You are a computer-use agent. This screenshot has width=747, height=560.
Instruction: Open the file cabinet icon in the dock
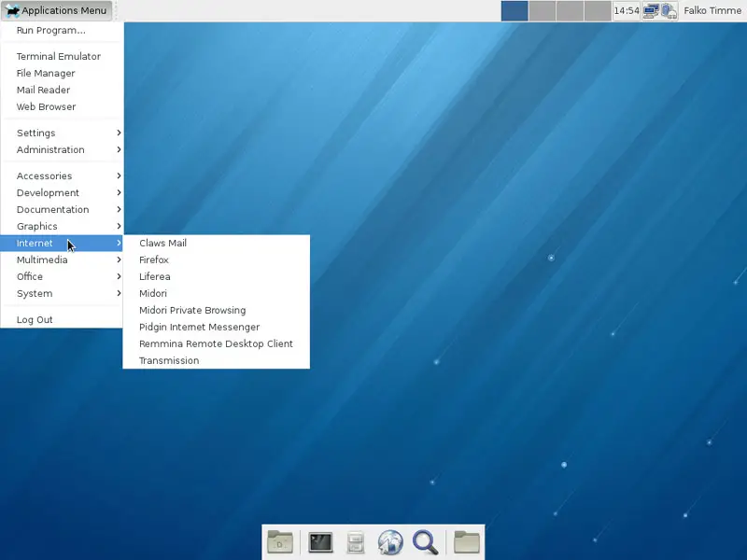(355, 542)
